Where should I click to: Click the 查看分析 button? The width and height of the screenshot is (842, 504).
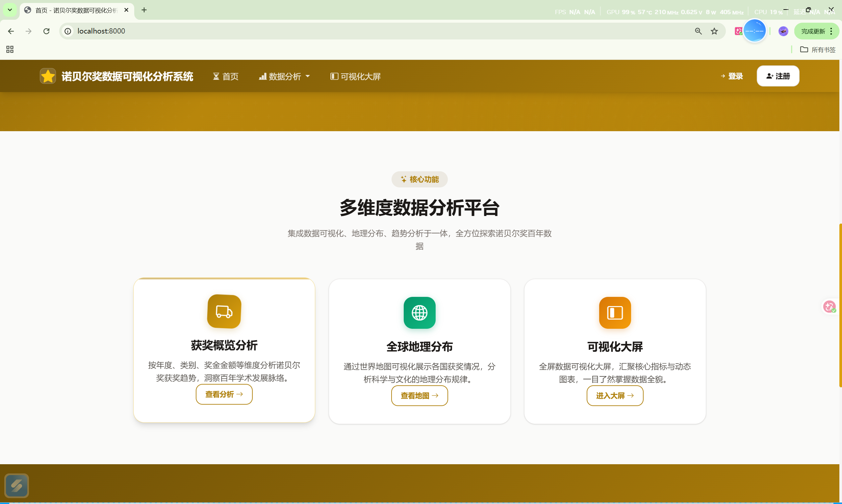tap(224, 394)
